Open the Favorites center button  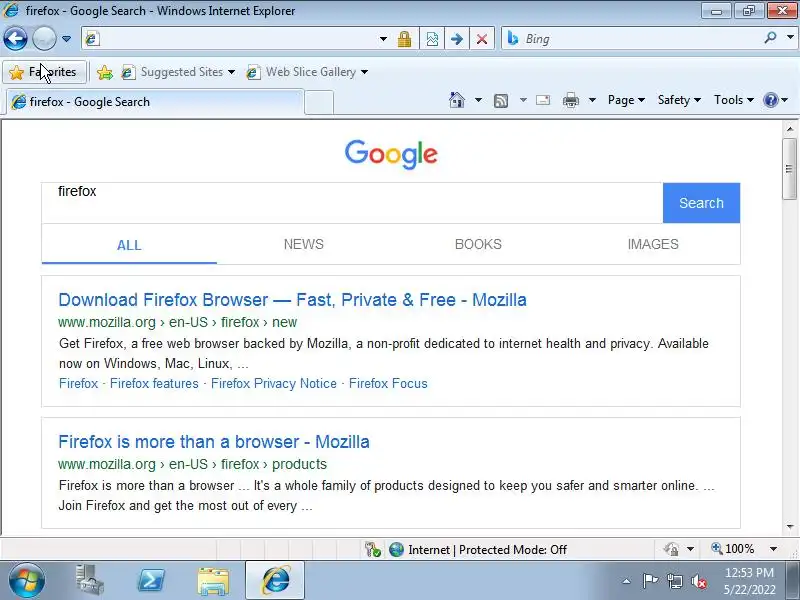(43, 72)
